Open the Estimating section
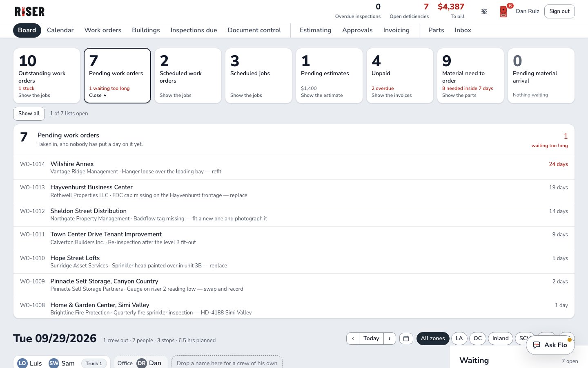The height and width of the screenshot is (368, 588). click(316, 30)
